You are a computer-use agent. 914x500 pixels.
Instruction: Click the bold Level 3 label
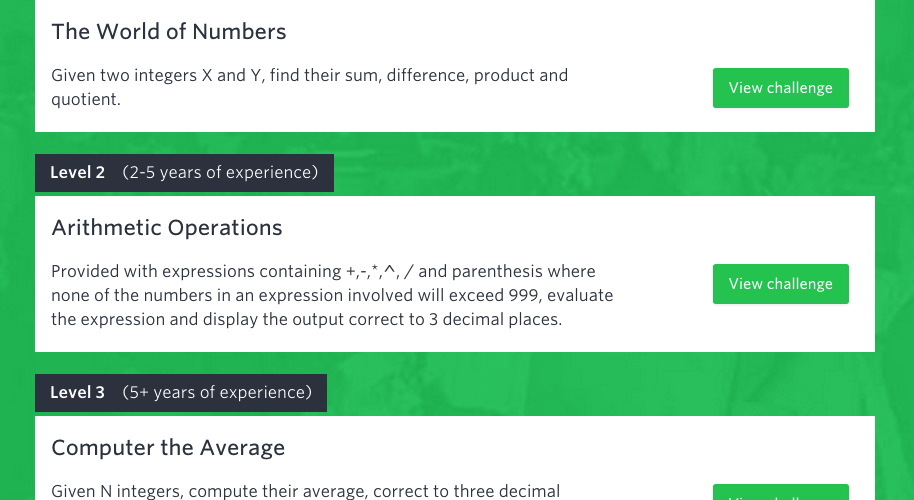pos(78,392)
